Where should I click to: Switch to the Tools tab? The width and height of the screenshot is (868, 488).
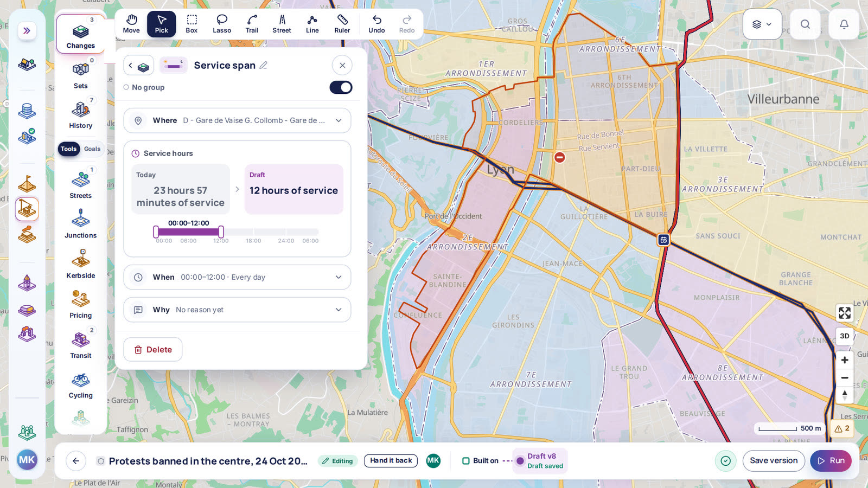pyautogui.click(x=69, y=149)
